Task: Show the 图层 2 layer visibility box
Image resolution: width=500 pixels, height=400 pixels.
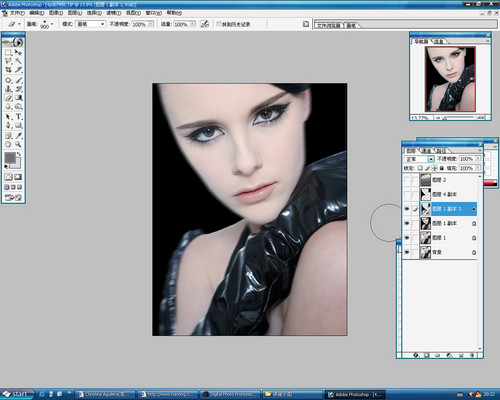Action: 407,180
